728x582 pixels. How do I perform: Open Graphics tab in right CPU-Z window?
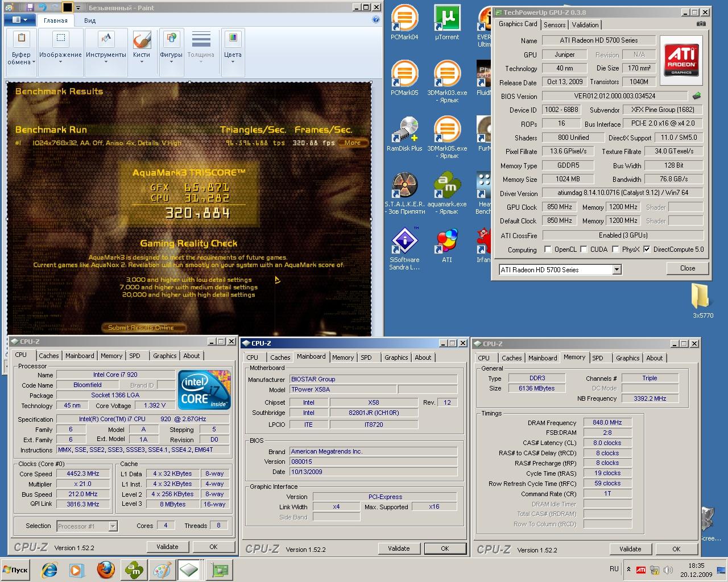627,357
